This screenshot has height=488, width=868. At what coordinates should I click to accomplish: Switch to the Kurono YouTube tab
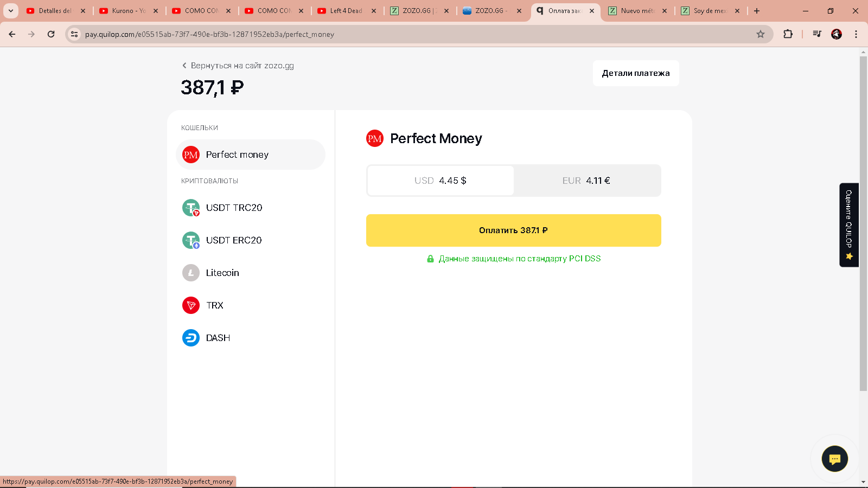pos(128,11)
